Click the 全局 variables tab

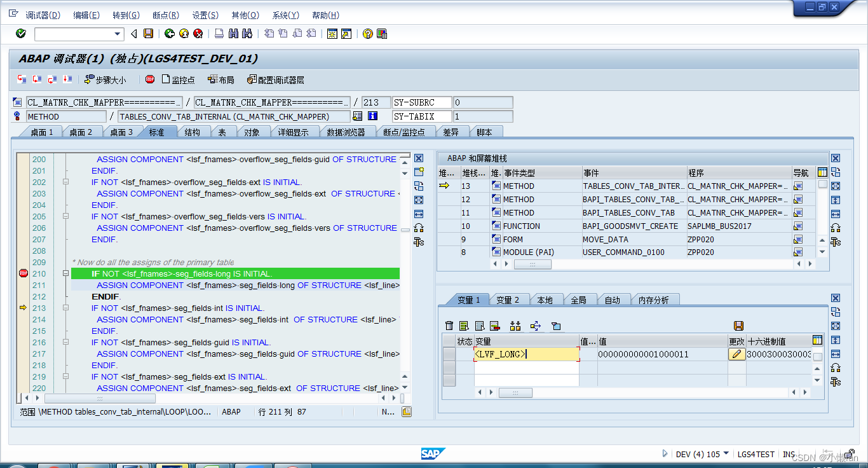(x=578, y=300)
